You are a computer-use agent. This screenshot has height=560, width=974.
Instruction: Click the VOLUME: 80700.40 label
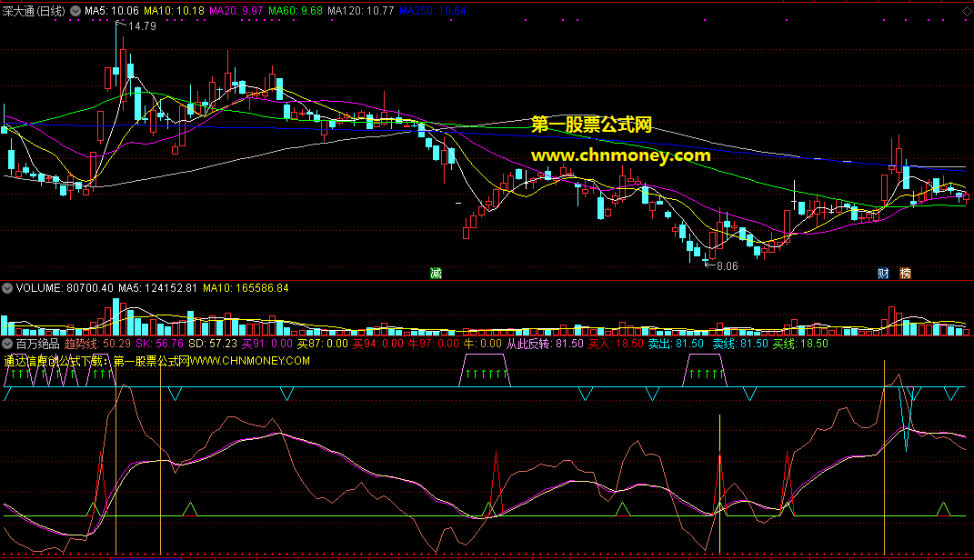point(65,288)
